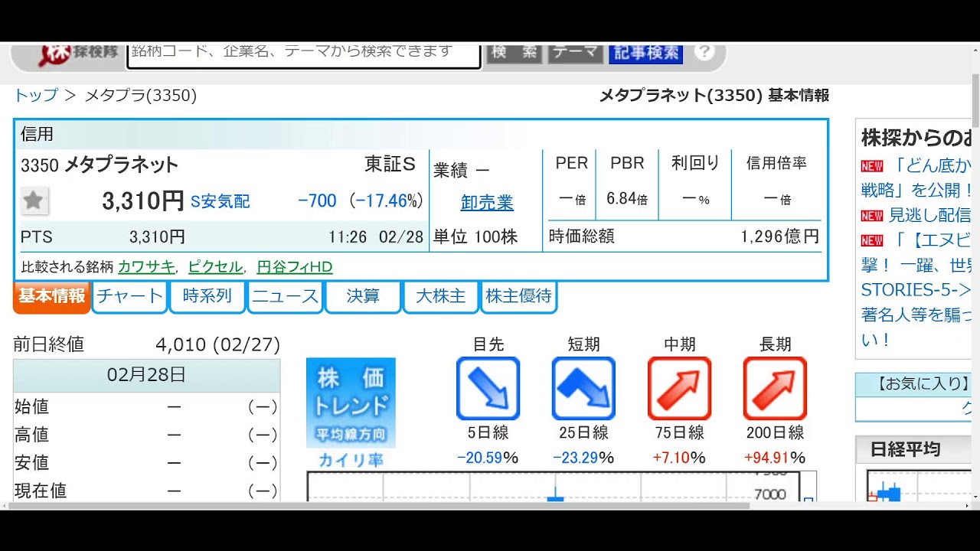Click the 信用 label in stock box
This screenshot has height=551, width=980.
(38, 134)
